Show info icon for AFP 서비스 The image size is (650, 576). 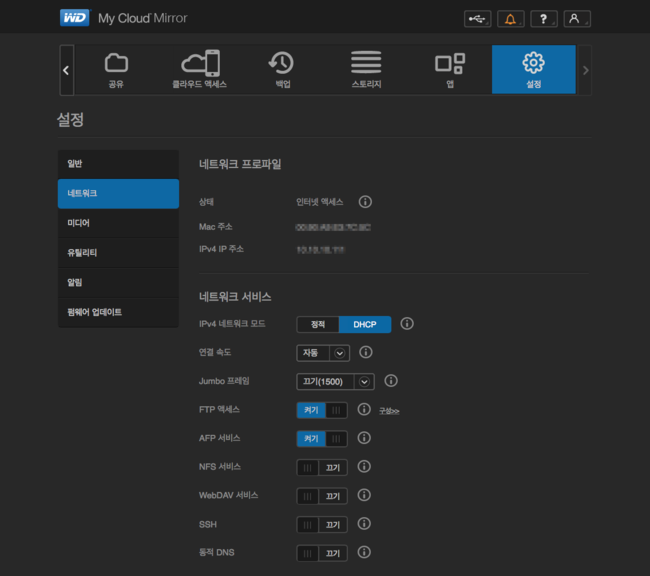click(x=364, y=438)
